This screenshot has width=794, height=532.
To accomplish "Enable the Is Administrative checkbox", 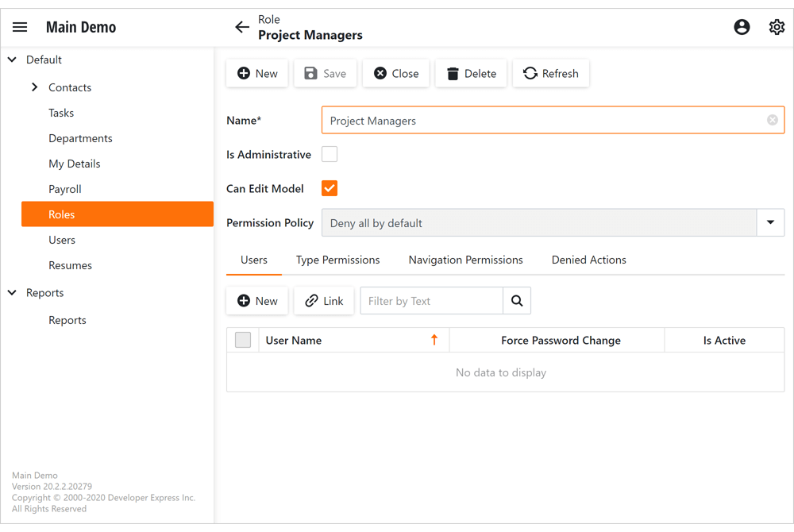I will click(x=330, y=153).
